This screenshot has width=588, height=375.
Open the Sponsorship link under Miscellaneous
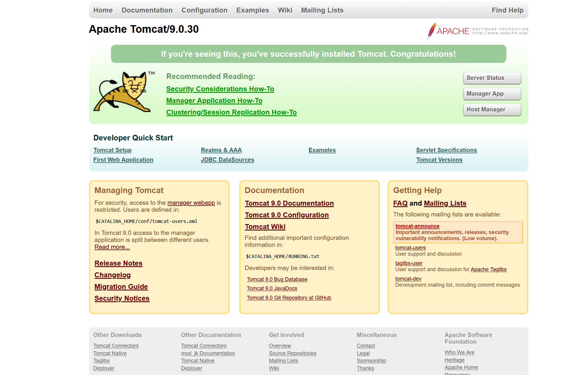[371, 361]
